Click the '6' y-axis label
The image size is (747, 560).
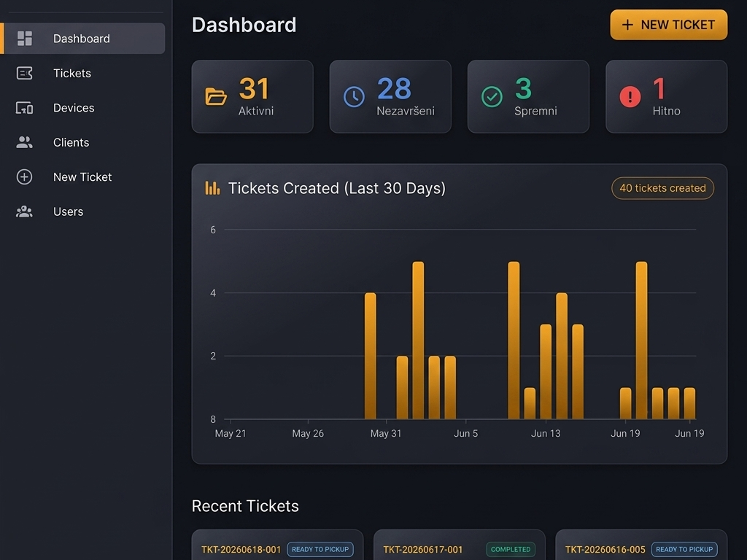[x=213, y=230]
